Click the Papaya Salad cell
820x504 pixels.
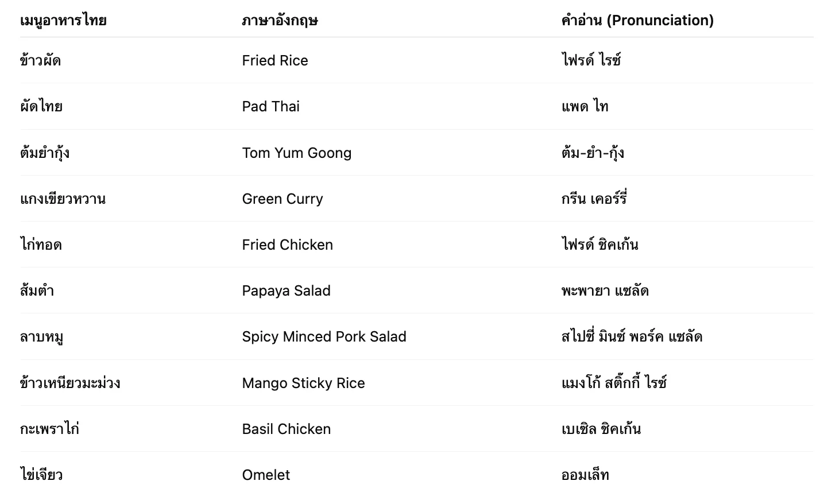tap(287, 291)
